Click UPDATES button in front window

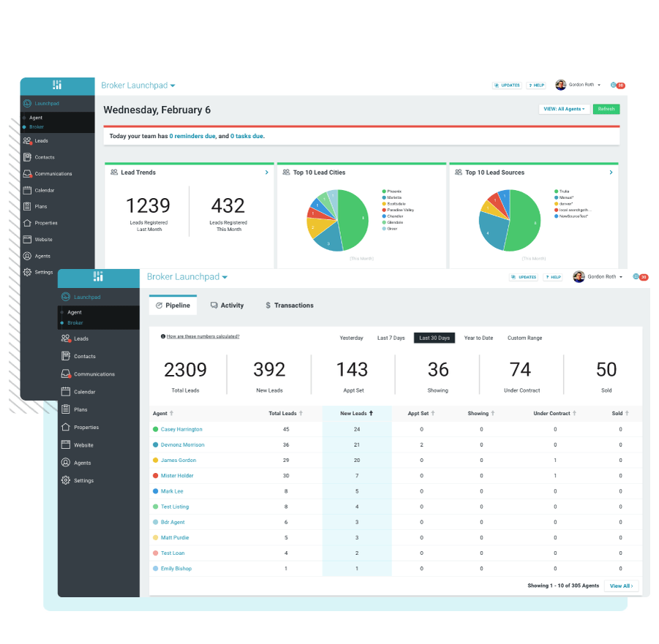(x=524, y=277)
